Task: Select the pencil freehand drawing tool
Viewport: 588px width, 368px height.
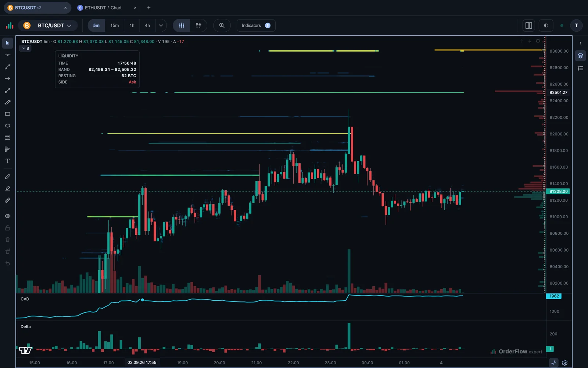Action: point(7,177)
